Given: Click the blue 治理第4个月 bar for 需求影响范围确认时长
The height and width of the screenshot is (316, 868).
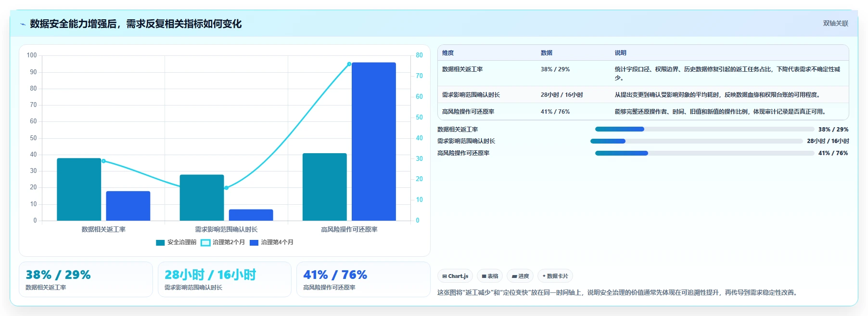Looking at the screenshot, I should [x=251, y=215].
